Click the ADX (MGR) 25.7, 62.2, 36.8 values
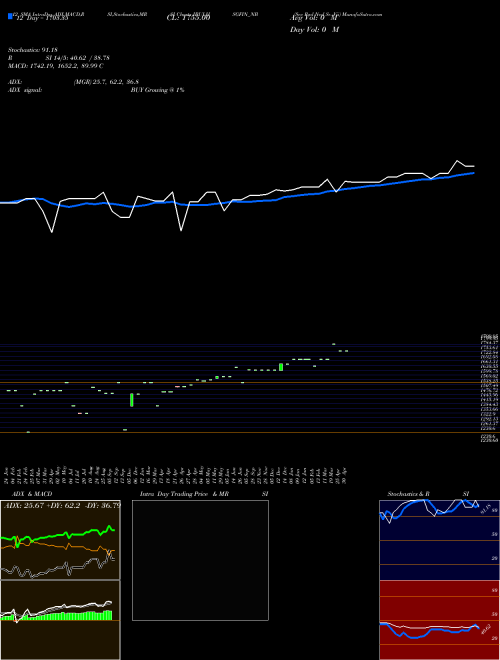The width and height of the screenshot is (500, 660). point(106,82)
